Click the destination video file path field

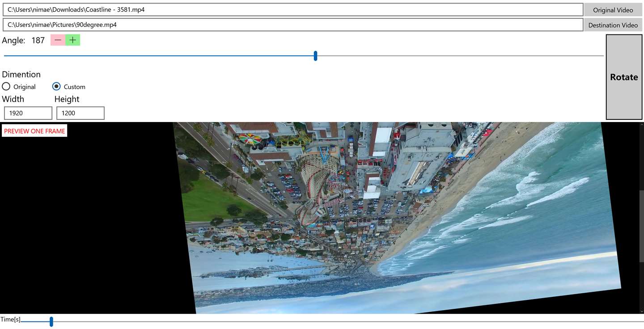[293, 25]
